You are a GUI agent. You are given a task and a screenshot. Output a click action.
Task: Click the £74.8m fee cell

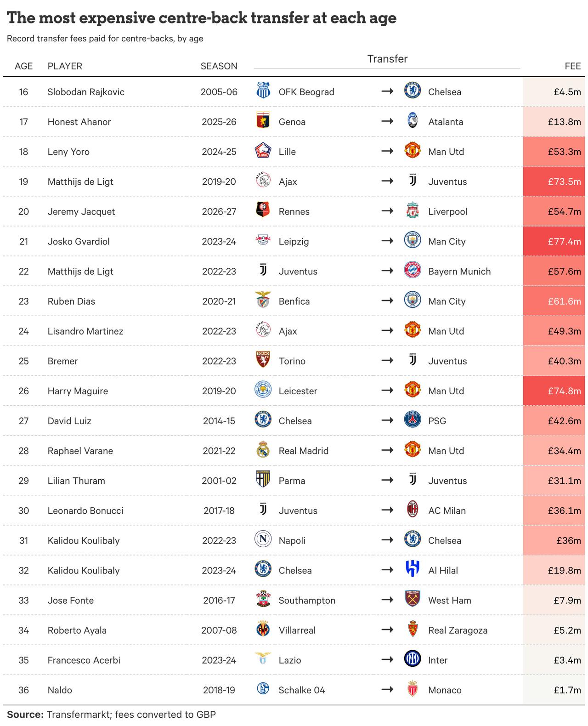(554, 391)
